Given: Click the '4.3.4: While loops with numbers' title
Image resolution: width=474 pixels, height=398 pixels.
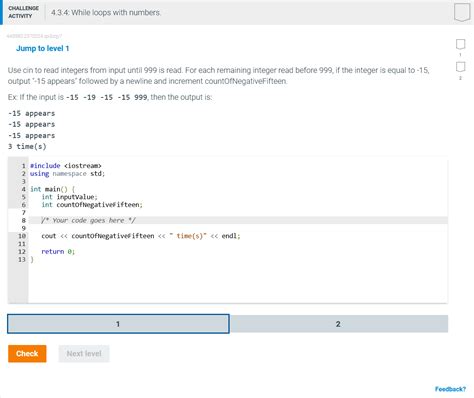Looking at the screenshot, I should click(106, 13).
